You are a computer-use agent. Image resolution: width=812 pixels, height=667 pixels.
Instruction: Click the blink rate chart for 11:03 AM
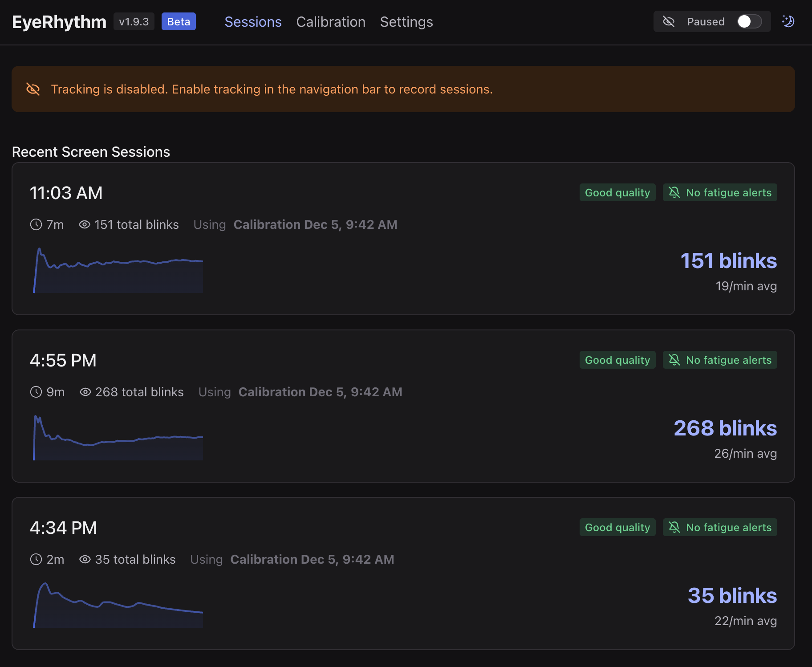(118, 270)
